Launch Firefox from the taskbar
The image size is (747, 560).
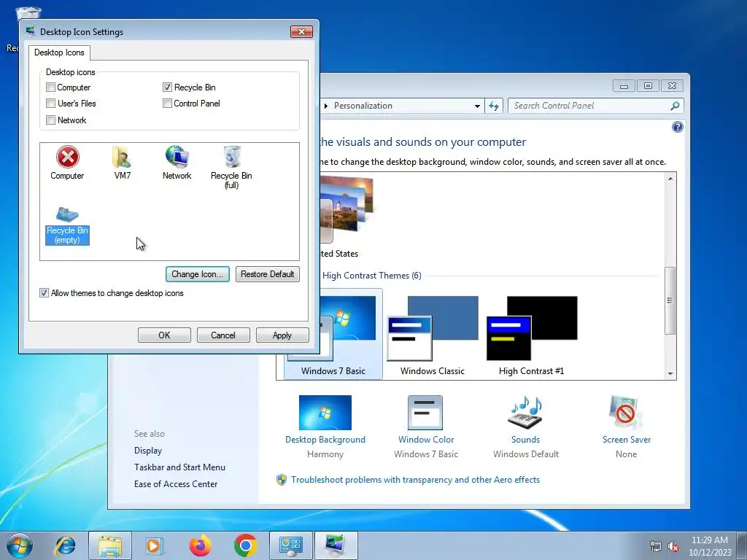point(200,545)
